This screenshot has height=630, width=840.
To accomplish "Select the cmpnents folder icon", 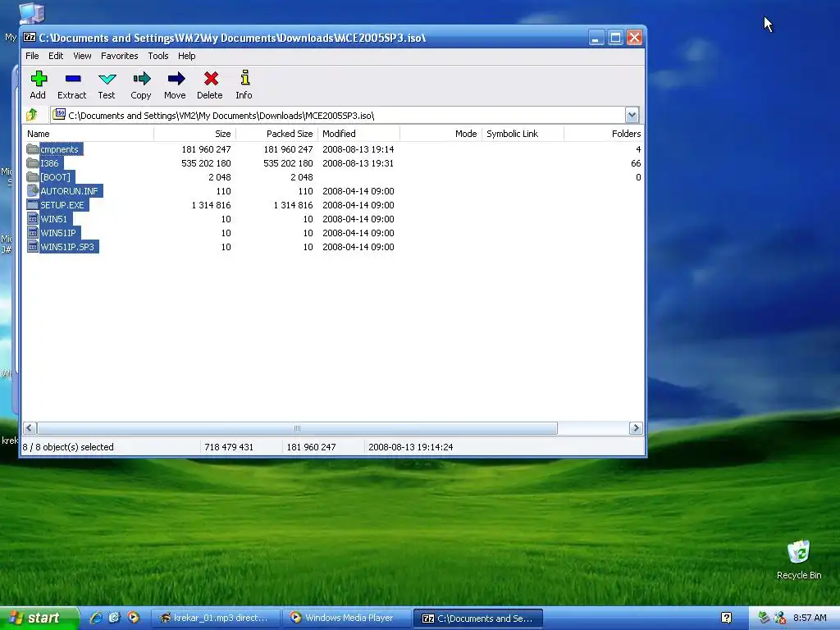I will point(33,149).
